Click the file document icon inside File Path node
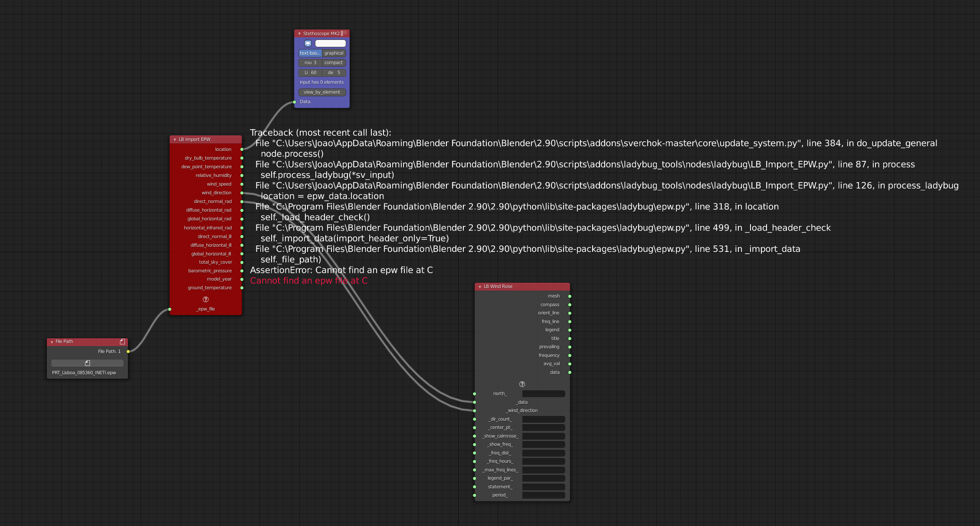The width and height of the screenshot is (980, 526). pyautogui.click(x=87, y=363)
